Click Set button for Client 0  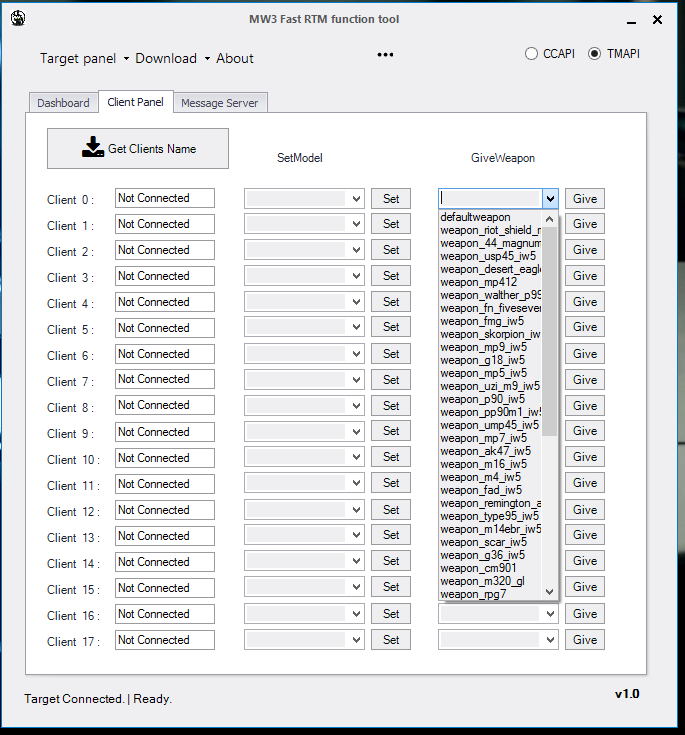click(x=391, y=199)
